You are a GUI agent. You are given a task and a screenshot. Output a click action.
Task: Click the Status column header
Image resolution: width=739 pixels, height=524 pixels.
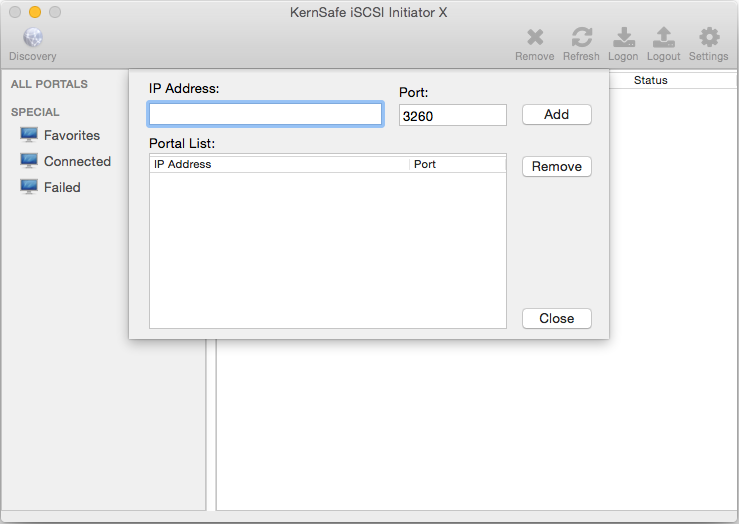651,80
